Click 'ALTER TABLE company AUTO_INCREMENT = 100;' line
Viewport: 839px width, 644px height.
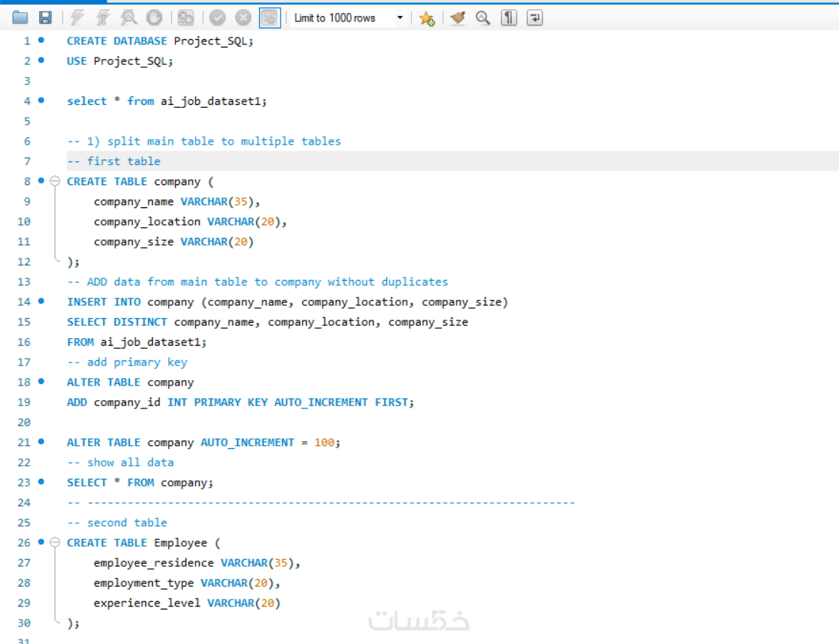coord(203,442)
